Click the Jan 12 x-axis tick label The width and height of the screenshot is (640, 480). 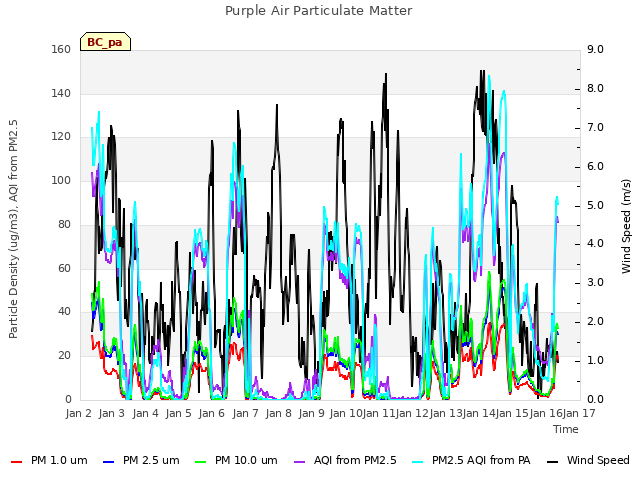point(412,413)
